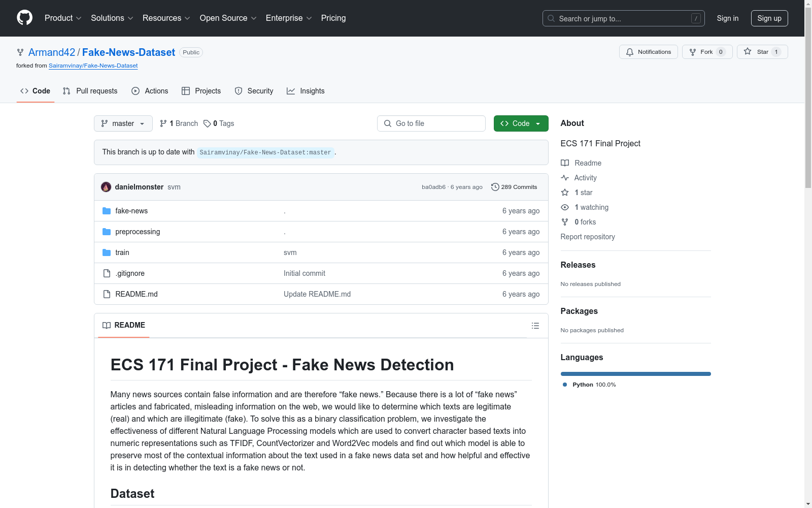Click danielmonster's avatar image
The height and width of the screenshot is (508, 812).
[x=106, y=187]
